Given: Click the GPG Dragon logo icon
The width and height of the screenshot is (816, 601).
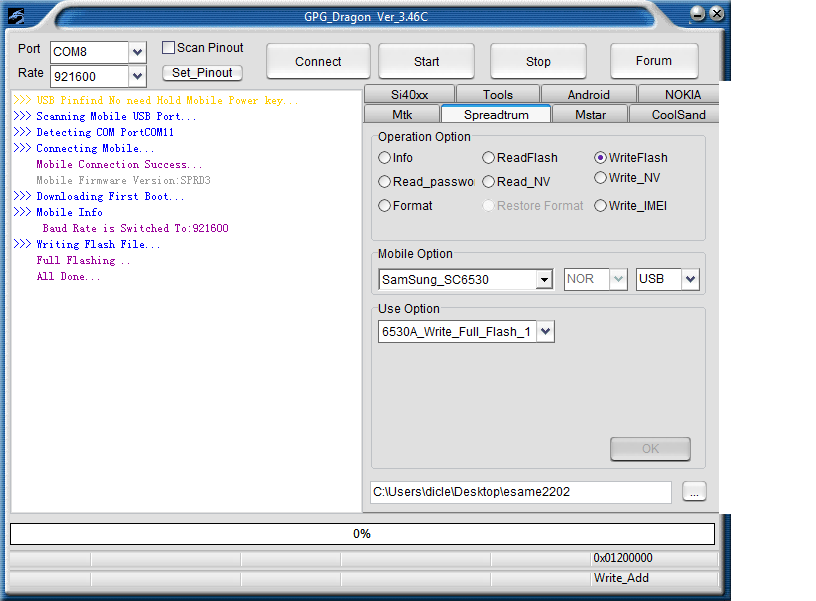Looking at the screenshot, I should click(x=16, y=16).
